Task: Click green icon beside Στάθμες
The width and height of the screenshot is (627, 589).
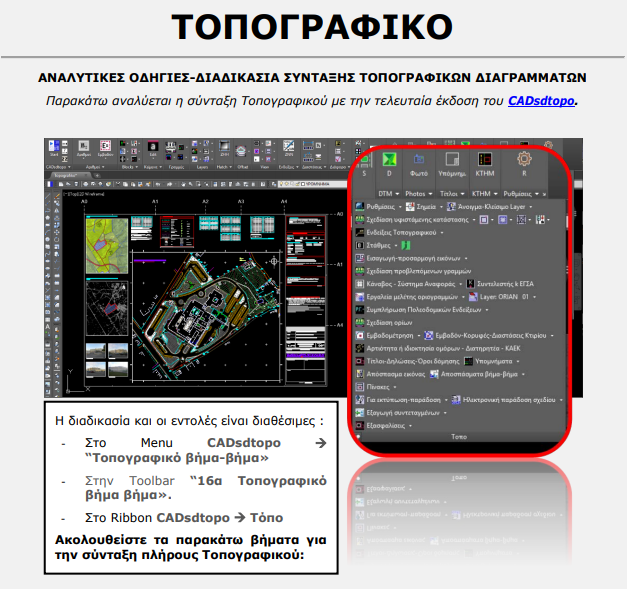Action: coord(405,245)
